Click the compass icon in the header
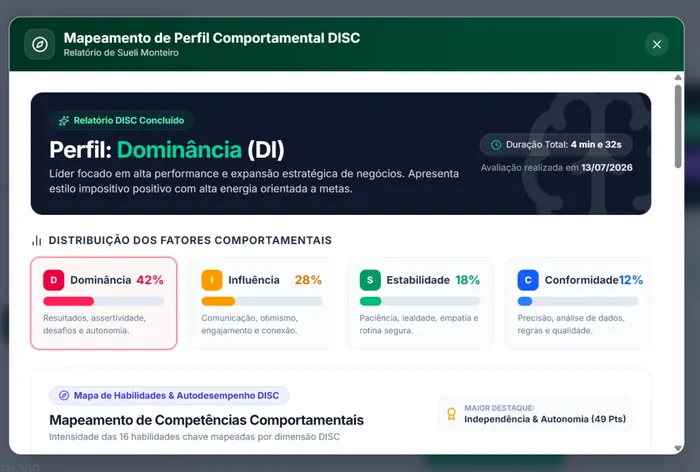Viewport: 700px width, 472px height. 40,44
